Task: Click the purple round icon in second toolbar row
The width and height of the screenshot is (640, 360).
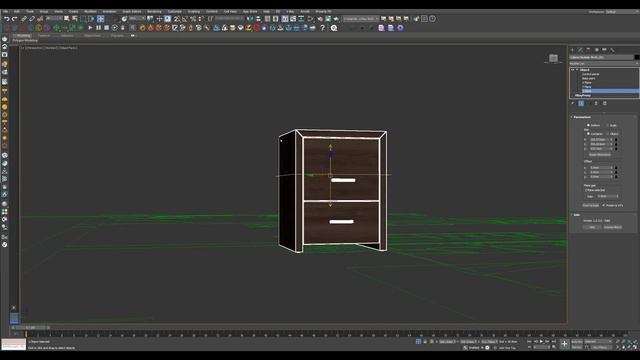Action: coord(400,28)
